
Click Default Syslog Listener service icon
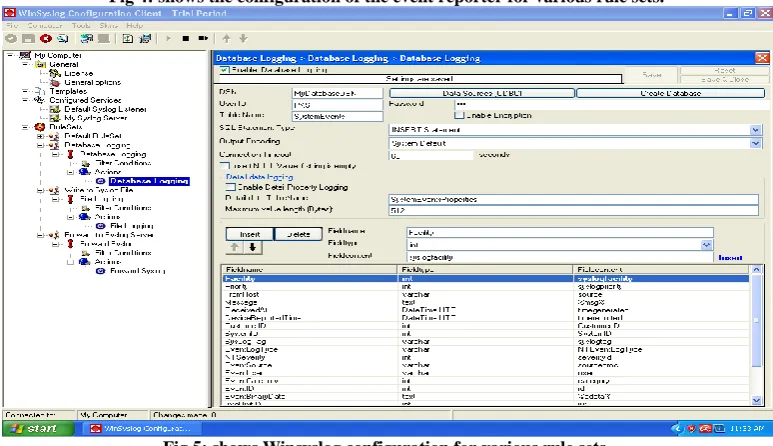[55, 109]
